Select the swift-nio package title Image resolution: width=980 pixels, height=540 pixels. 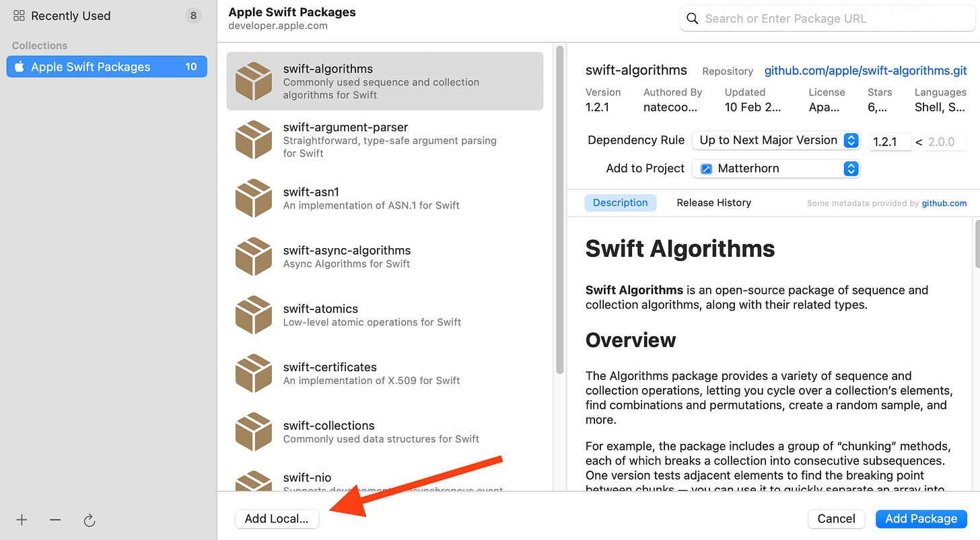tap(307, 477)
